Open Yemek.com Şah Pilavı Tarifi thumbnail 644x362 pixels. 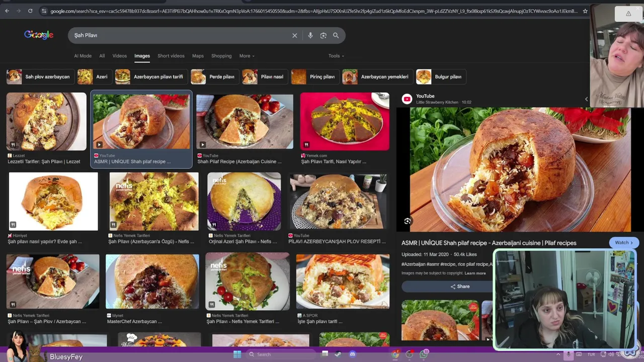(345, 122)
